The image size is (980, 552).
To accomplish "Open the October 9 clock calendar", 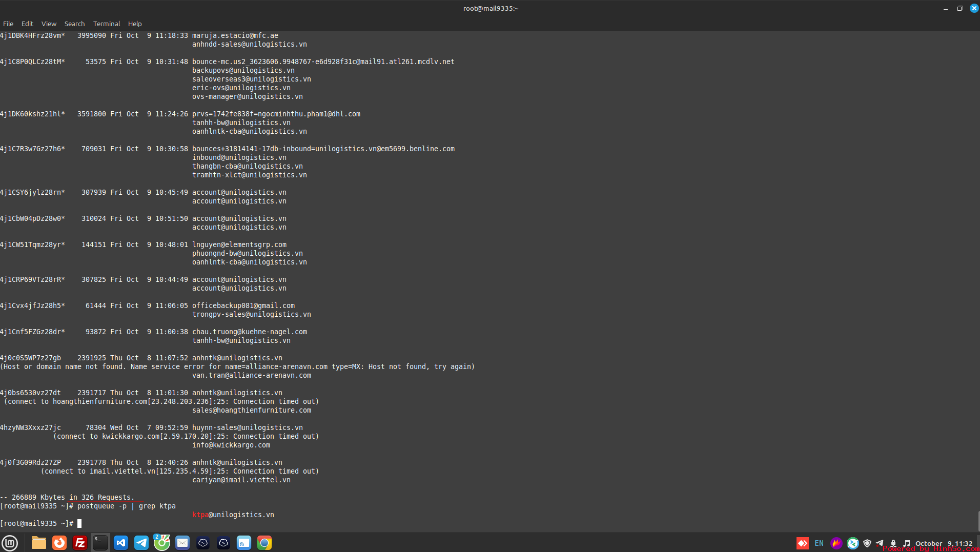I will click(x=944, y=543).
